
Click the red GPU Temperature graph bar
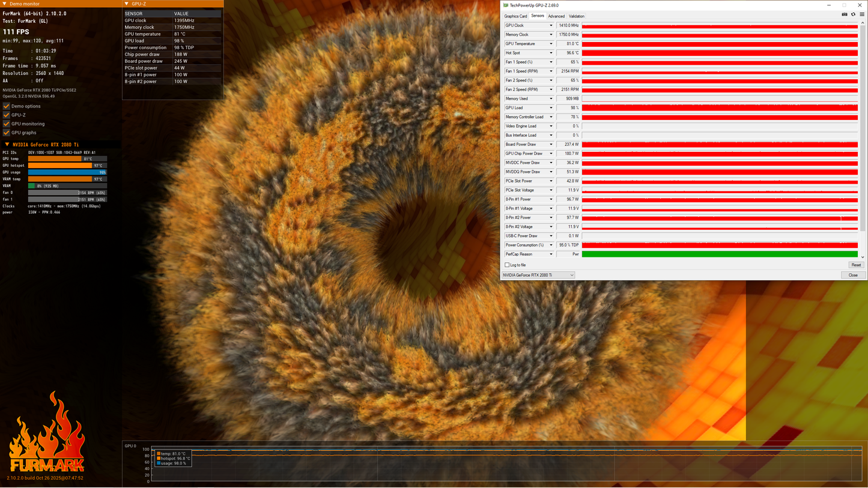click(720, 44)
